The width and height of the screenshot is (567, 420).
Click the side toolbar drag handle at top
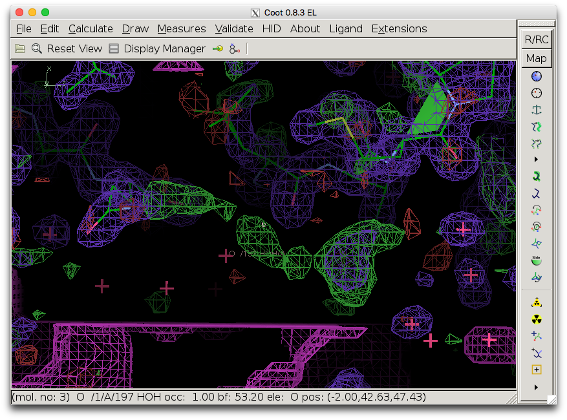pos(536,24)
